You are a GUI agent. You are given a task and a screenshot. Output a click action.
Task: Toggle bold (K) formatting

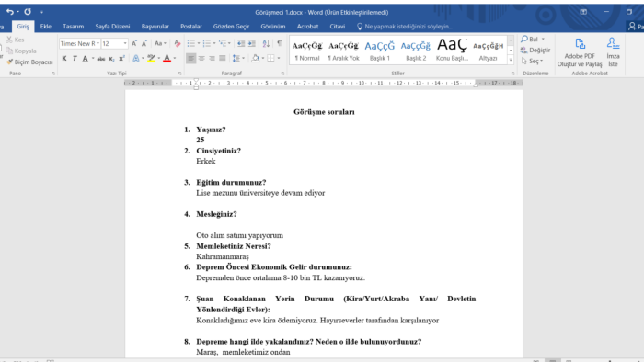point(64,59)
